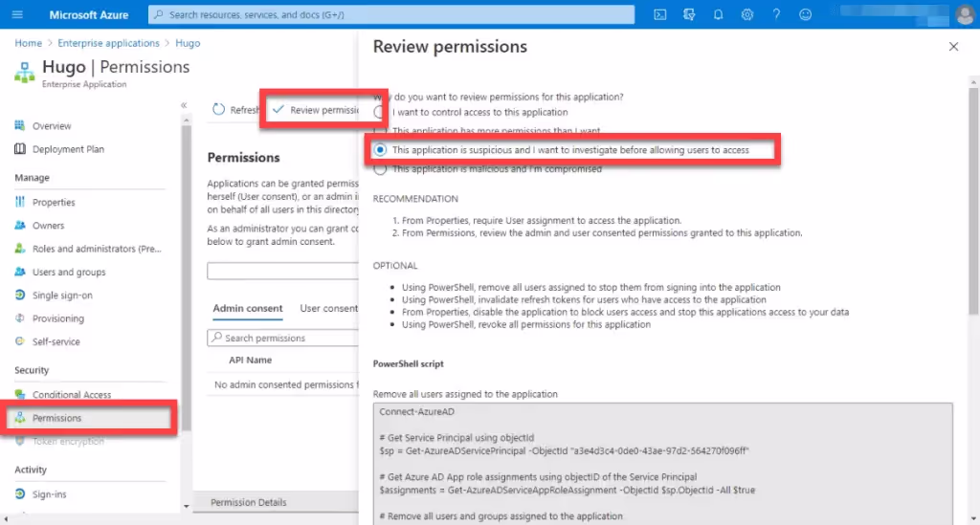Open Single sign-on page

coord(62,295)
